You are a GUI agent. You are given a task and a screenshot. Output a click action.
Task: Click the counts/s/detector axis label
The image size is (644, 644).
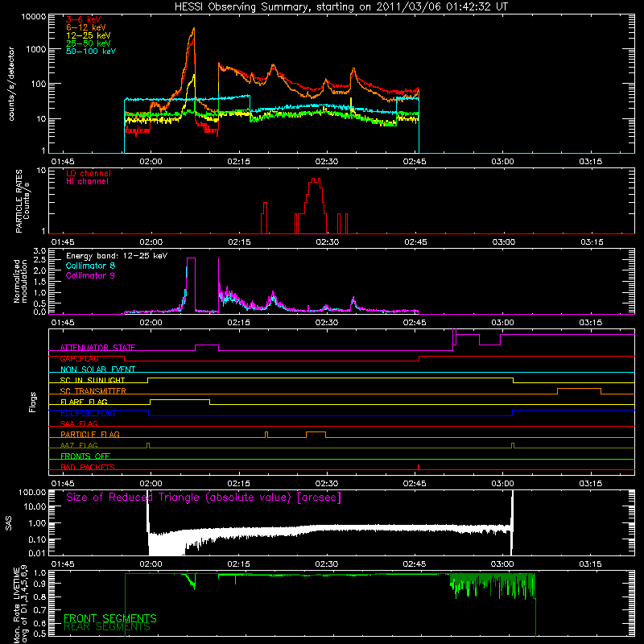click(11, 84)
